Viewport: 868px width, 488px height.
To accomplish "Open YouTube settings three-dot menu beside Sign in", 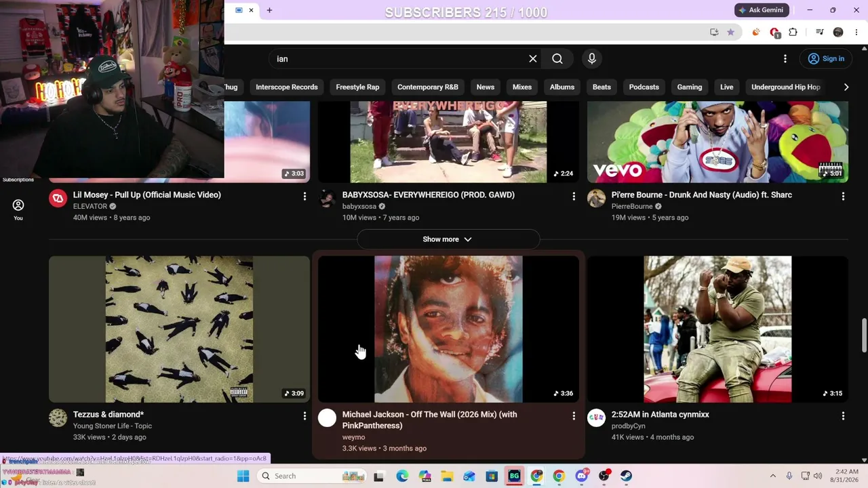I will [785, 59].
